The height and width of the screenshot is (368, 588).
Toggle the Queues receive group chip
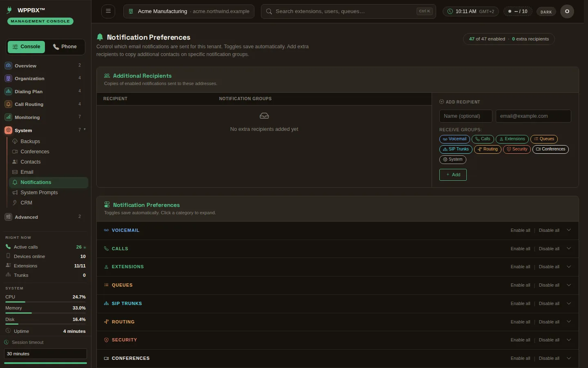(544, 139)
